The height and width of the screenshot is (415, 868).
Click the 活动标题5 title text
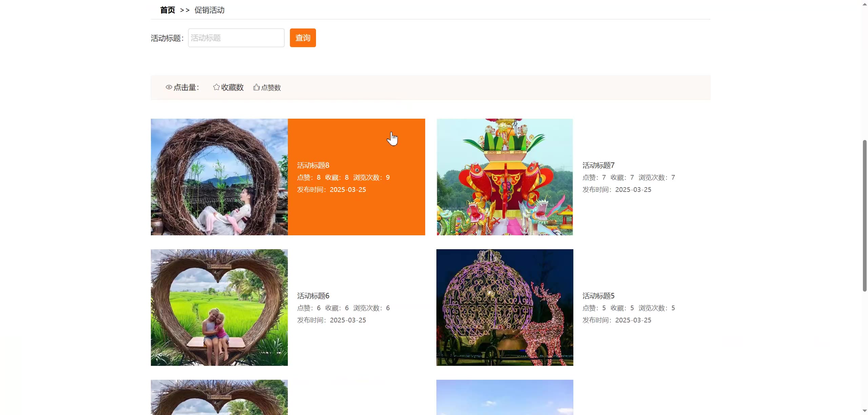point(598,296)
